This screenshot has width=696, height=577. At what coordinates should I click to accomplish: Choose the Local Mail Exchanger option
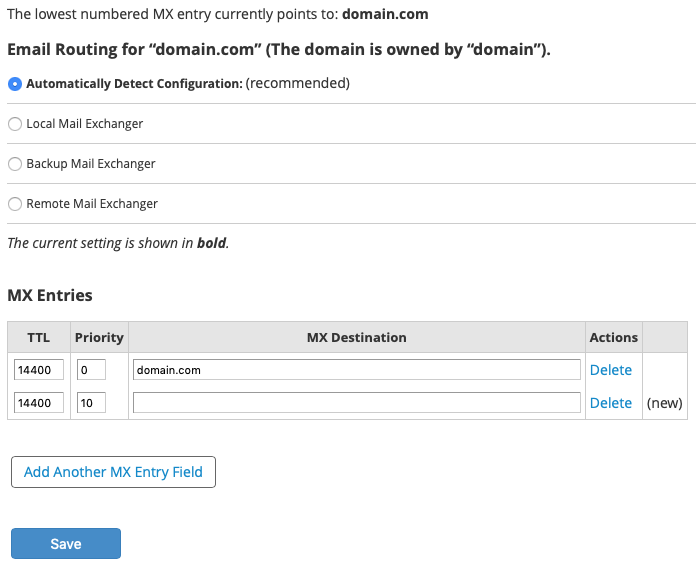[x=15, y=124]
